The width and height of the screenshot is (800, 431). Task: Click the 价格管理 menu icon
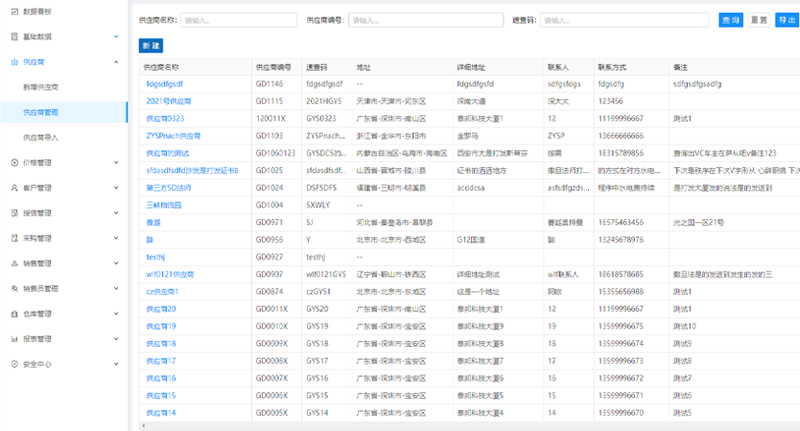coord(14,163)
